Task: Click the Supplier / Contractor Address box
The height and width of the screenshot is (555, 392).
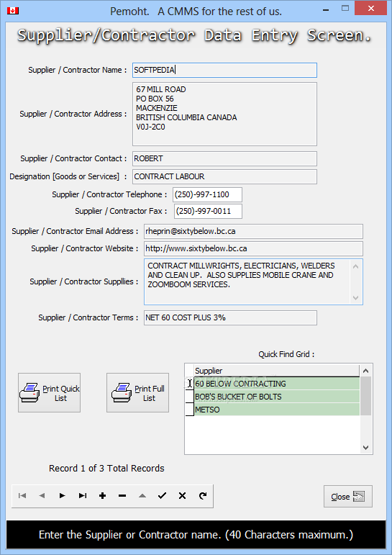Action: pyautogui.click(x=224, y=114)
